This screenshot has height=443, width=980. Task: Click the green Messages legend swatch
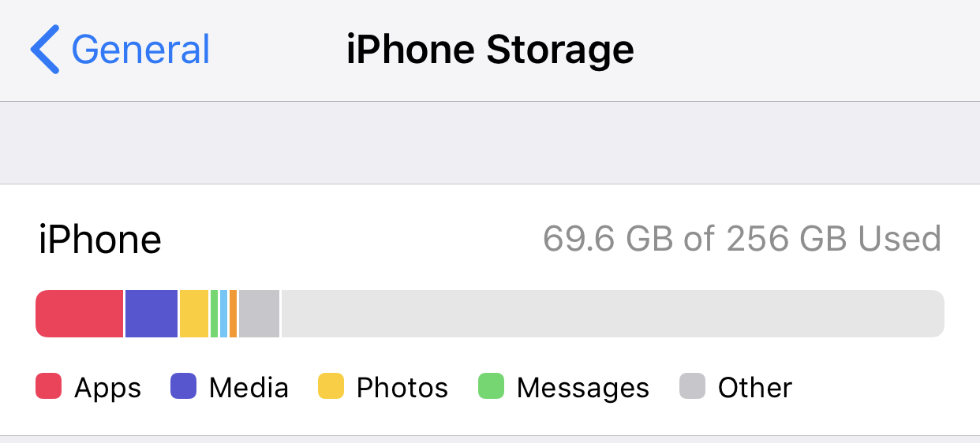(x=491, y=386)
